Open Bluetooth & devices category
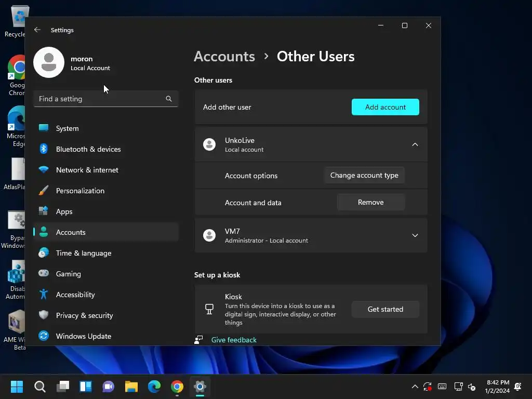Viewport: 532px width, 399px height. pyautogui.click(x=106, y=149)
